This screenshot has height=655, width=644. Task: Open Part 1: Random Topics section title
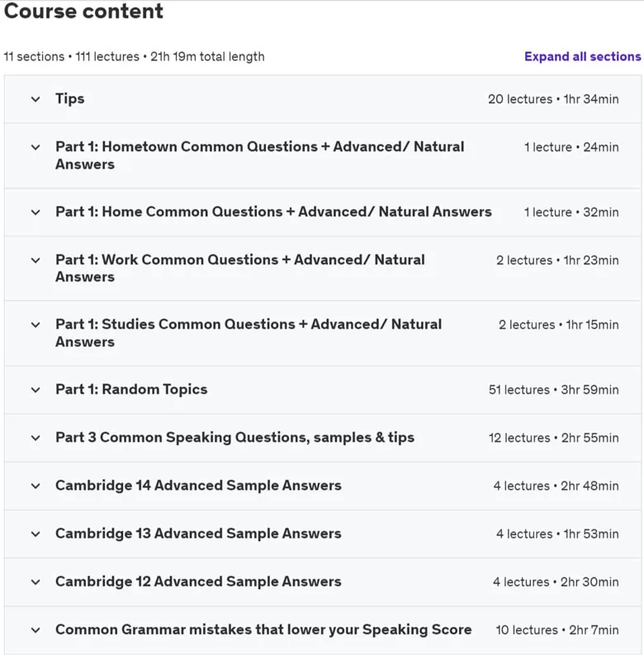tap(131, 389)
